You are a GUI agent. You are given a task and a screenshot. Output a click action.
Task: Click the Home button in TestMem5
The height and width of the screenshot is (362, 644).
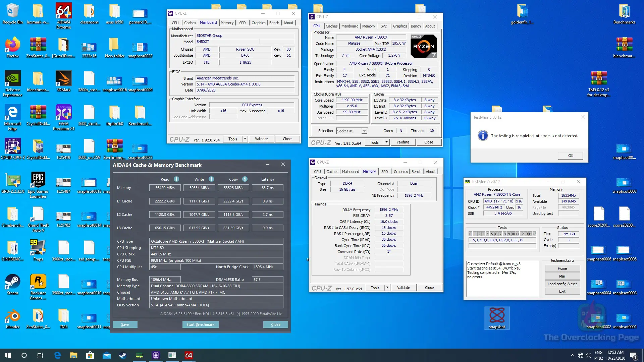point(562,268)
